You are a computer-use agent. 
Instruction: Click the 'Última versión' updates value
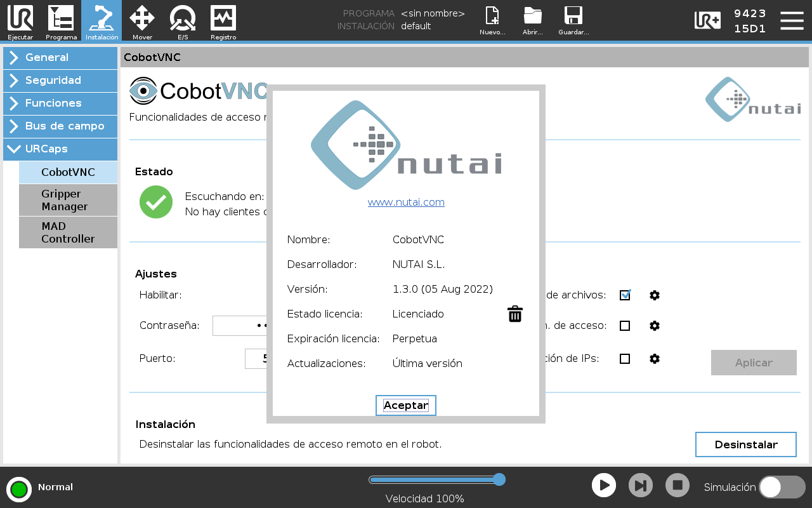click(428, 363)
